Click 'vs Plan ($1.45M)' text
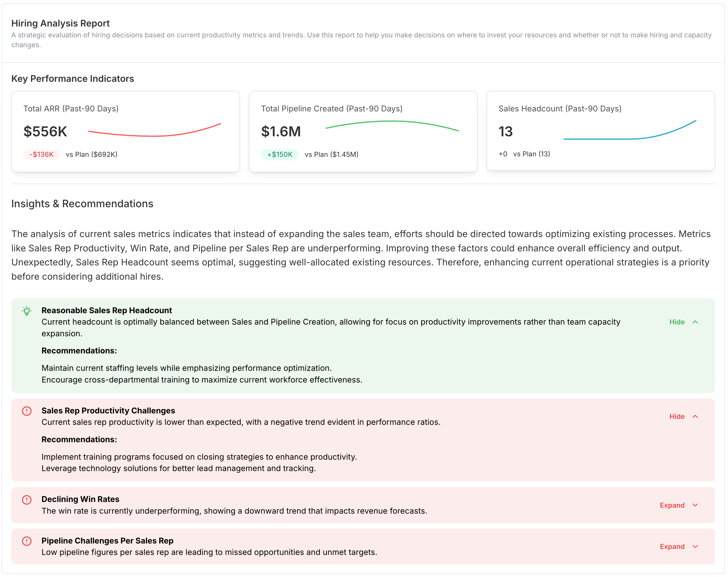Screen dimensions: 728x577 coord(332,155)
